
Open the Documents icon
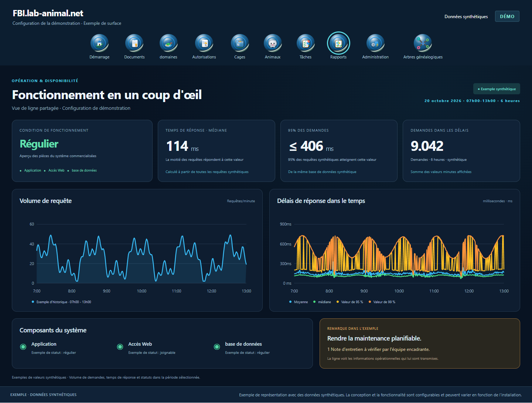[134, 43]
